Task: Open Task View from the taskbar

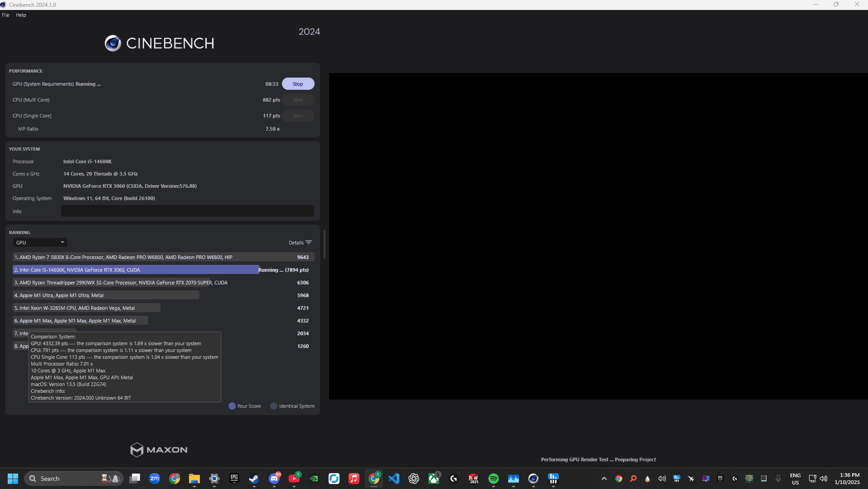Action: [x=135, y=479]
